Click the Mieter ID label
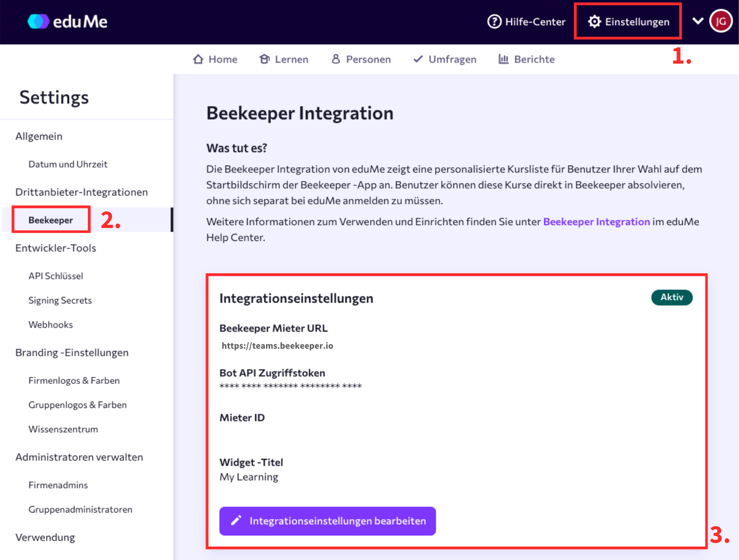 242,418
